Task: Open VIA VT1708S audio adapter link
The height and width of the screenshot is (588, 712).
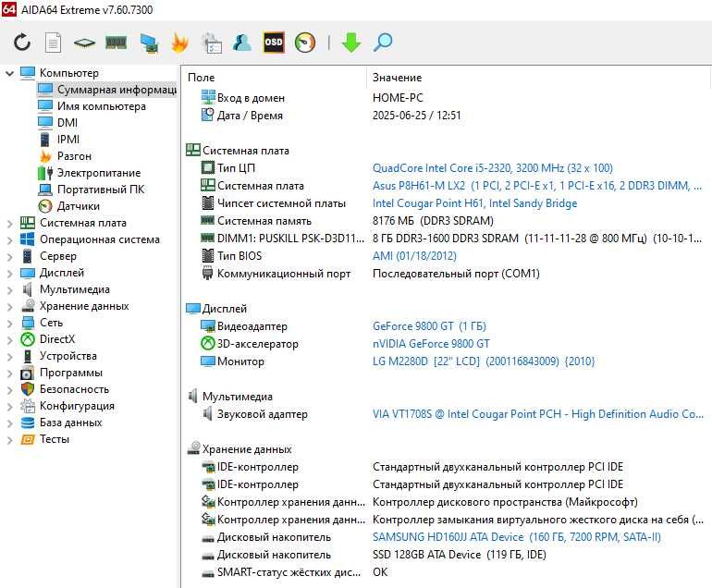Action: (x=537, y=414)
